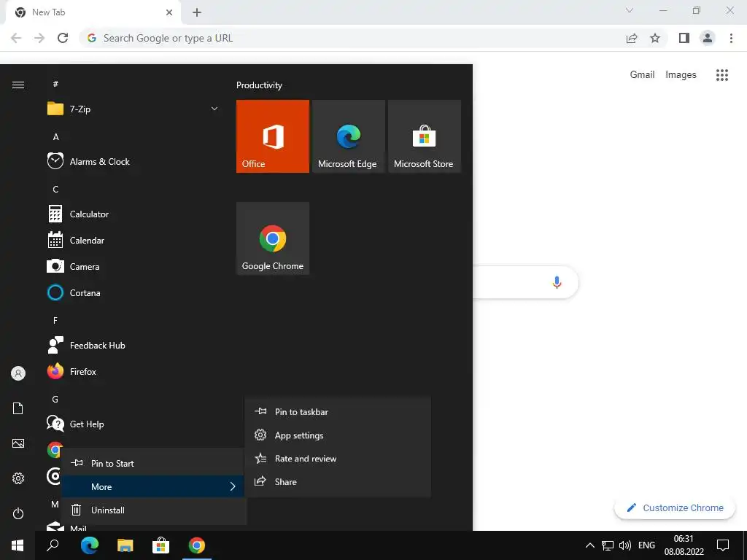The image size is (747, 560).
Task: Close the New Tab tab
Action: [169, 12]
